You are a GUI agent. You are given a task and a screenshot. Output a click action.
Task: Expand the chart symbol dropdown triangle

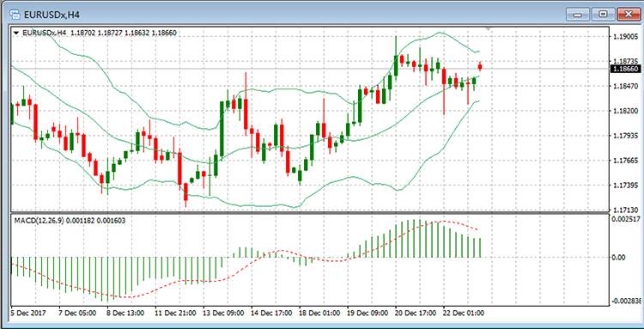(x=16, y=33)
